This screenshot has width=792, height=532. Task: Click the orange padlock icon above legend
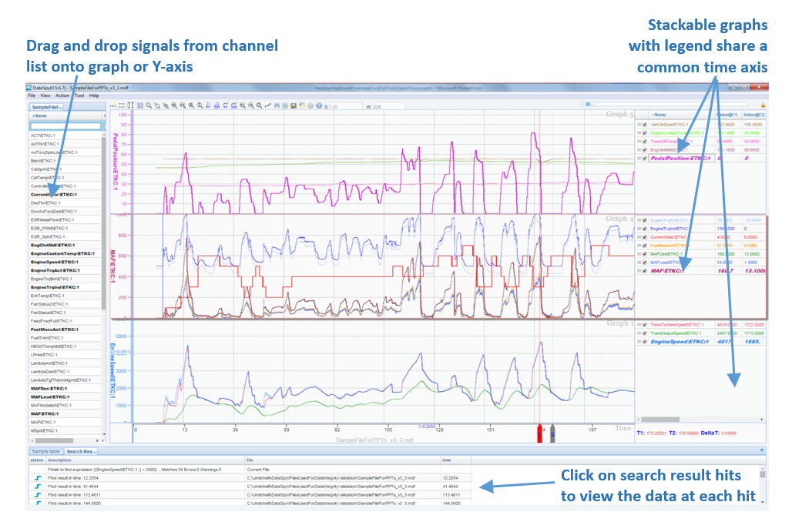coord(763,105)
